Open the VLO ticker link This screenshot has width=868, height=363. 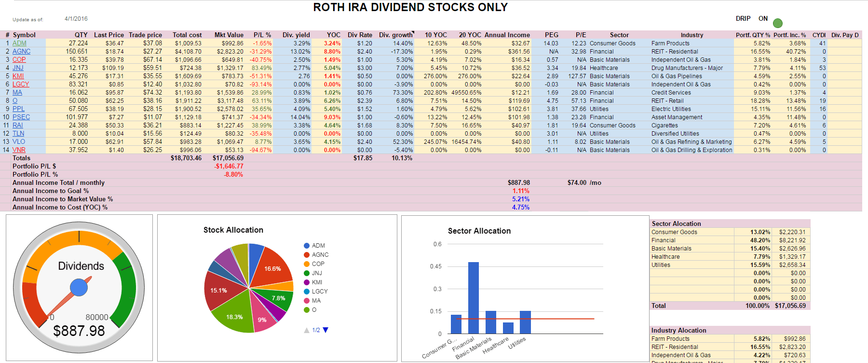[x=19, y=142]
